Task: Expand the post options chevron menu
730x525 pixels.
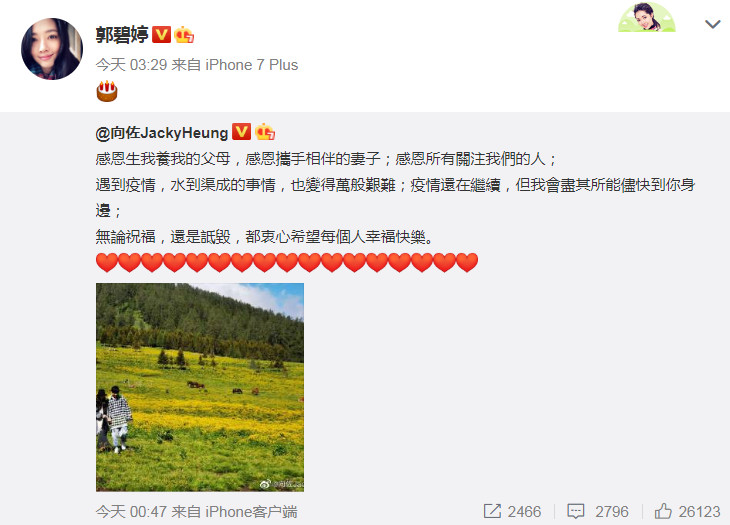Action: 713,24
